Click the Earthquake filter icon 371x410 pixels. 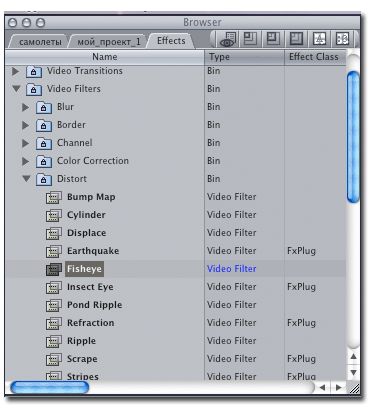pos(54,251)
